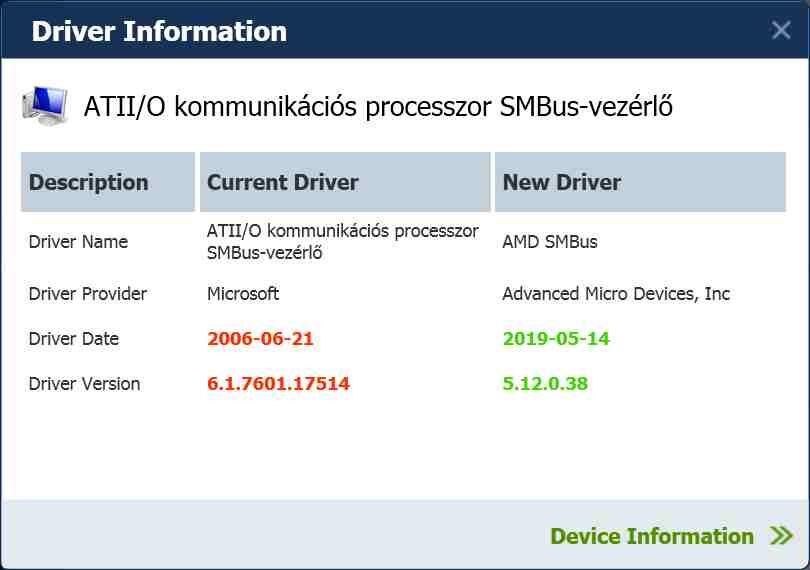Viewport: 810px width, 570px height.
Task: Click the Current Driver column header
Action: pyautogui.click(x=283, y=182)
